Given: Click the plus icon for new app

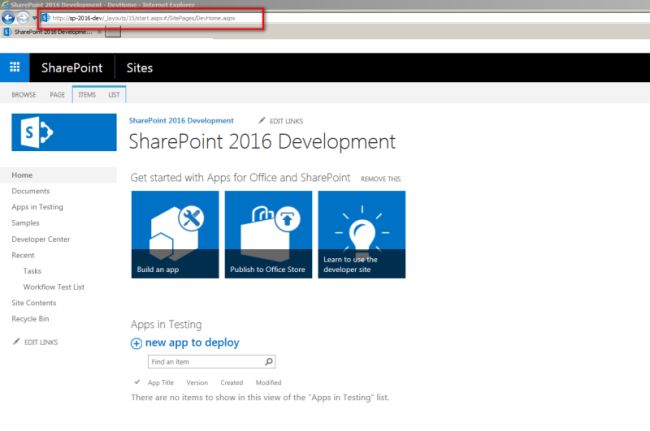Looking at the screenshot, I should pos(136,343).
